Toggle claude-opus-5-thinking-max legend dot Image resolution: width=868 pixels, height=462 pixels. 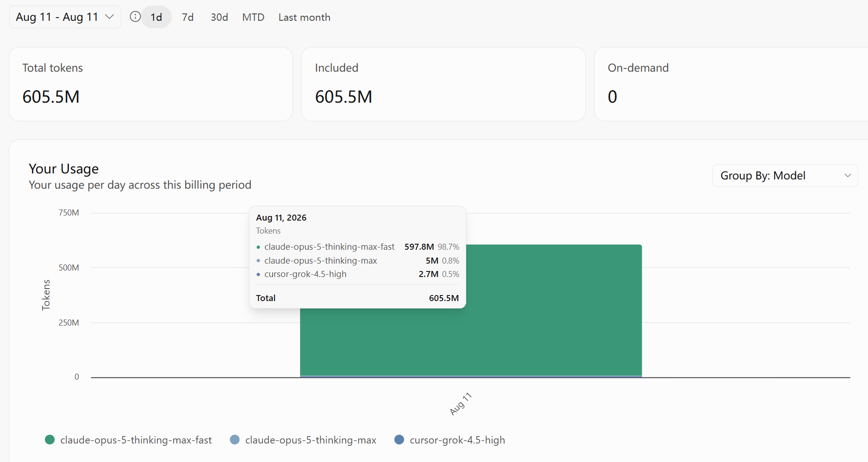(x=235, y=439)
